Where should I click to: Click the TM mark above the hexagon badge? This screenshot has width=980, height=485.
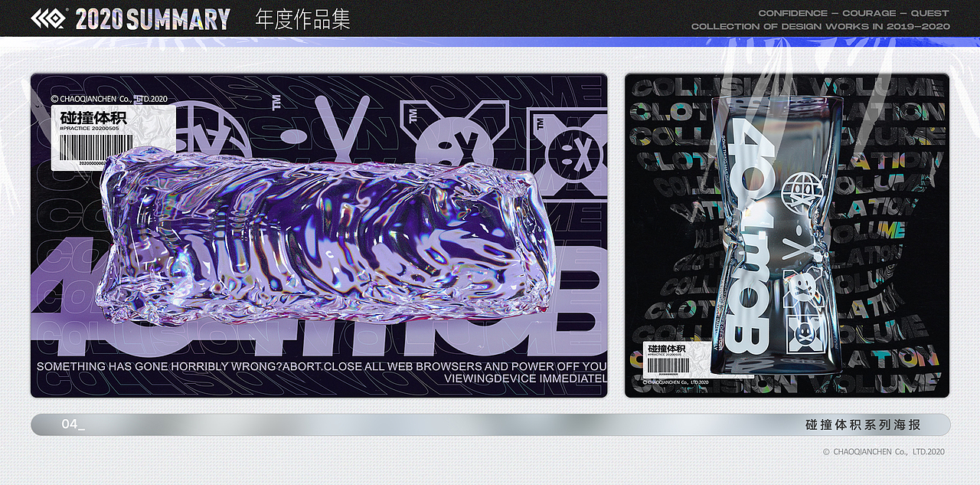coord(413,115)
